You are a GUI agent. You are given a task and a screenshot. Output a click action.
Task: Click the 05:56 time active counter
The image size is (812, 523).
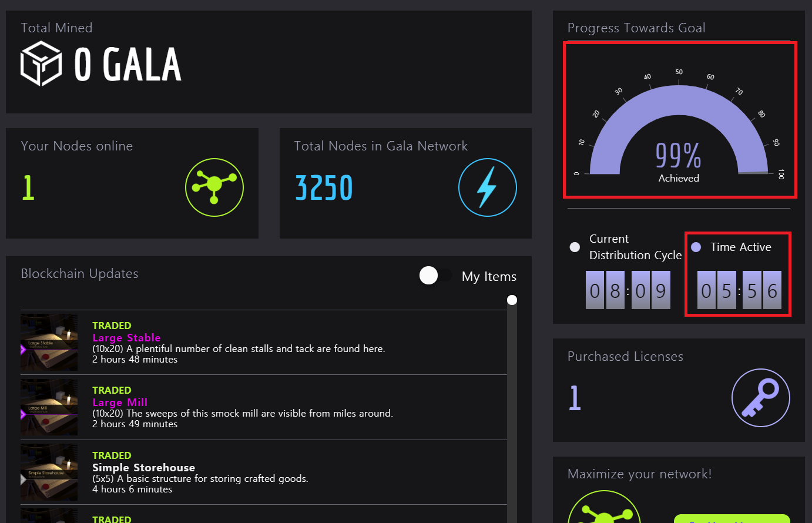739,290
